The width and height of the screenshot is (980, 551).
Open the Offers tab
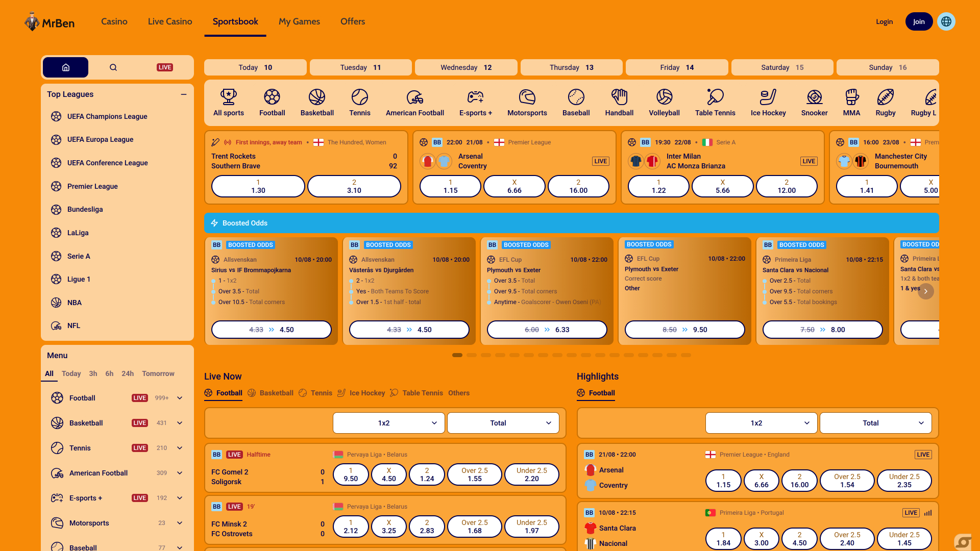tap(353, 21)
